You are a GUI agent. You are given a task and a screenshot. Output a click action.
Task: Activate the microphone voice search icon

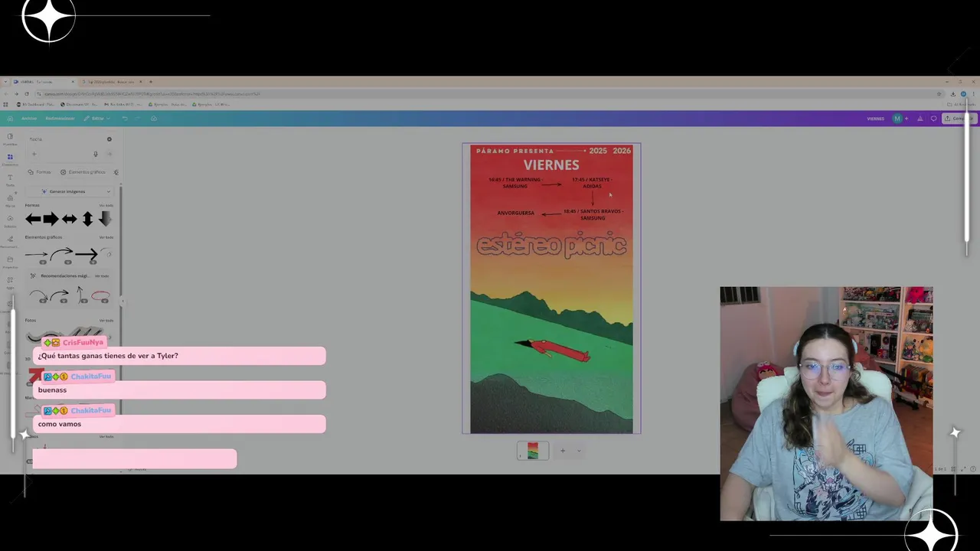pyautogui.click(x=96, y=154)
